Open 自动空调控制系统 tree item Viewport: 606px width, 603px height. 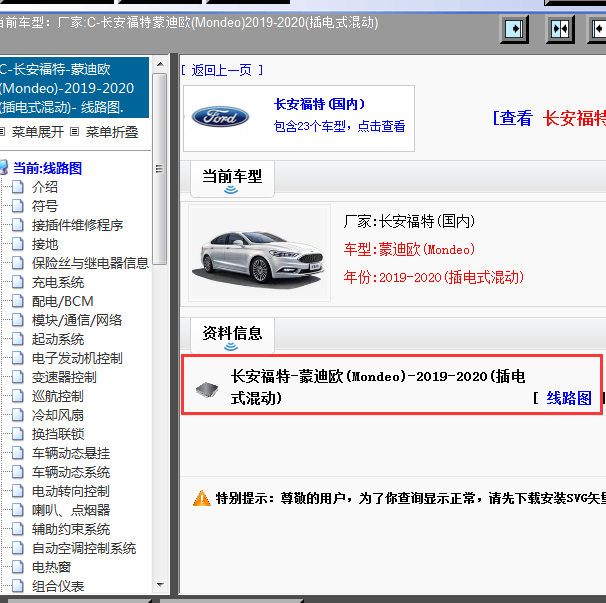coord(84,548)
